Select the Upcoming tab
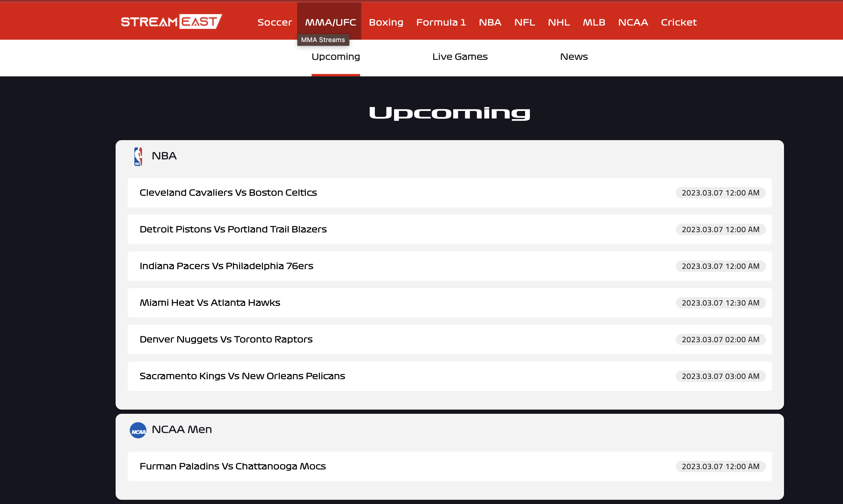This screenshot has height=504, width=843. (x=335, y=57)
